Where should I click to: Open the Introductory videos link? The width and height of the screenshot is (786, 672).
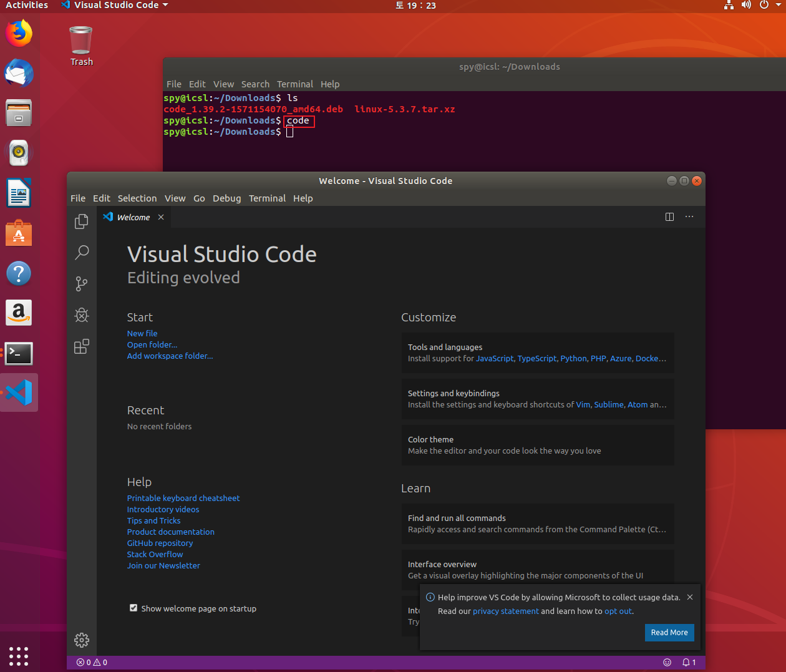[x=163, y=510]
